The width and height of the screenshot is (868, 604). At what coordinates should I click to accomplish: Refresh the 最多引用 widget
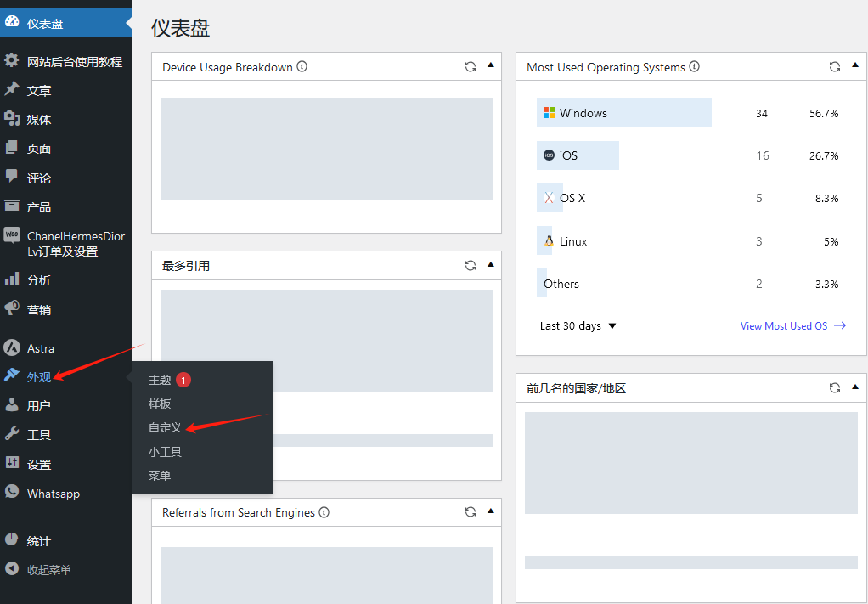(471, 265)
